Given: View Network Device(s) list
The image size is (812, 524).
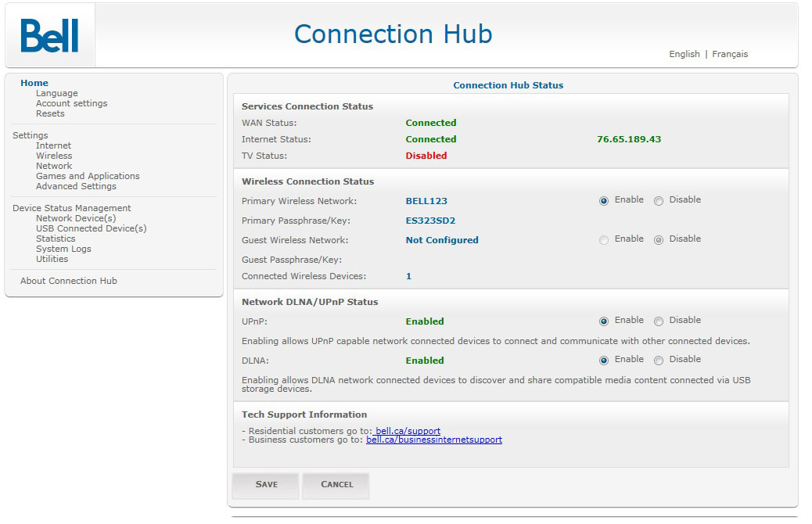Looking at the screenshot, I should click(76, 218).
